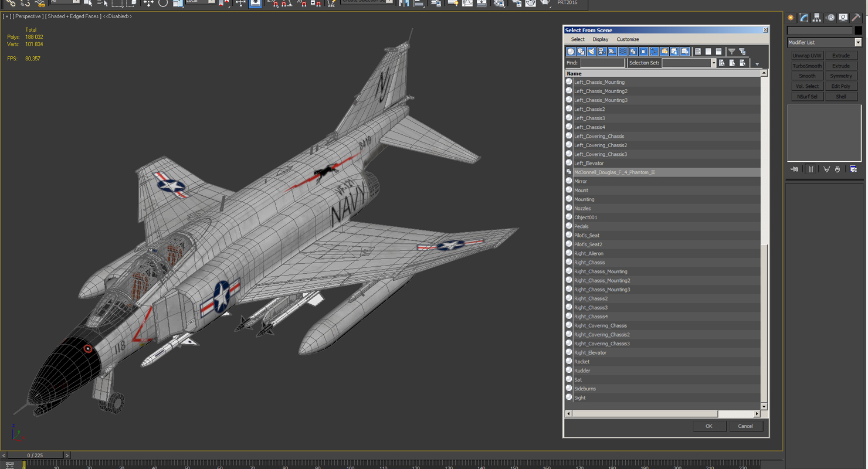Toggle Display Lights filter button

click(591, 52)
